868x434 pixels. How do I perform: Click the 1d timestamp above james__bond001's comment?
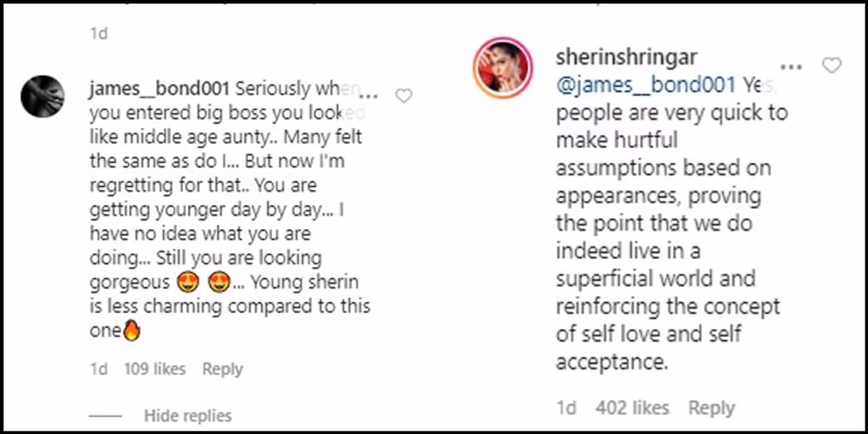pos(99,33)
